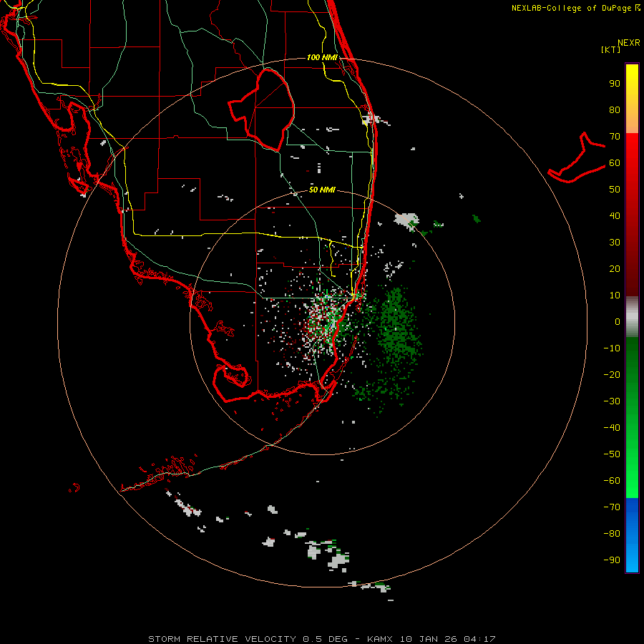Image resolution: width=644 pixels, height=644 pixels.
Task: Click the -80 value on the velocity scale
Action: pos(612,534)
